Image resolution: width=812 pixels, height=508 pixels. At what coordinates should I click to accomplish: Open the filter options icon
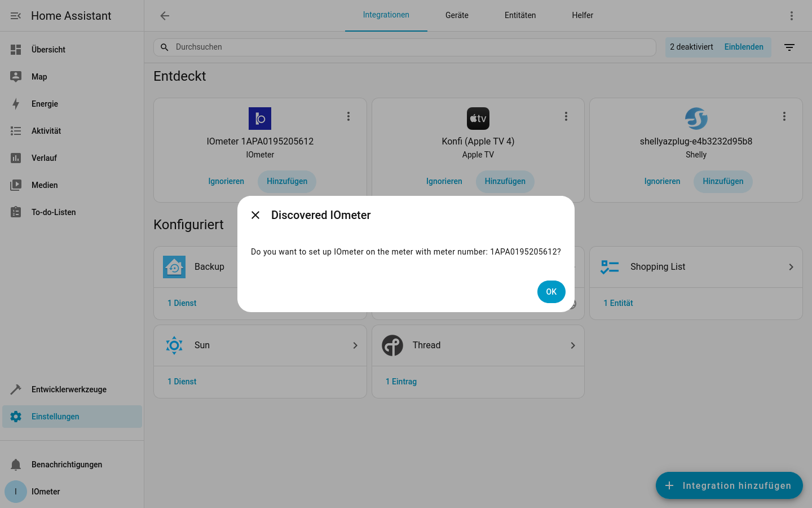coord(789,47)
